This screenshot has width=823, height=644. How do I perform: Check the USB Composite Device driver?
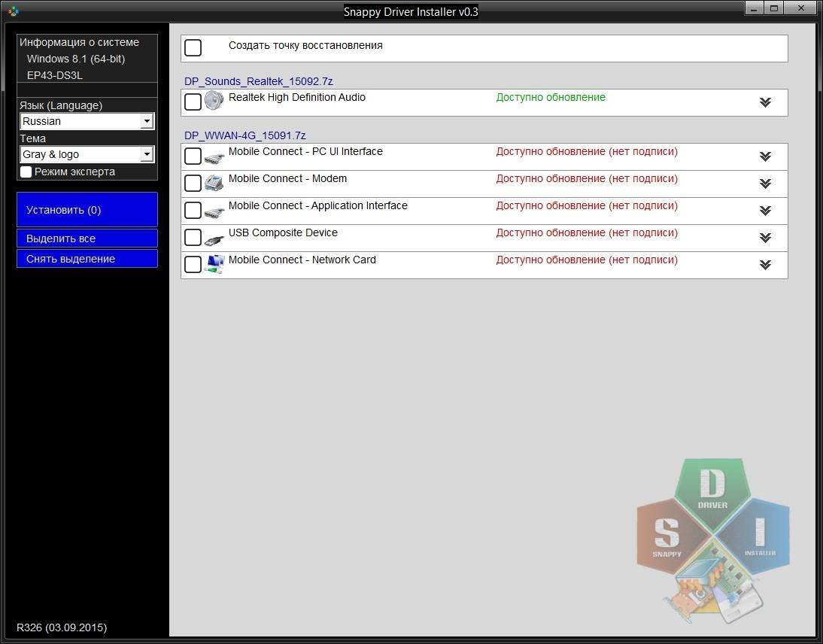coord(193,237)
